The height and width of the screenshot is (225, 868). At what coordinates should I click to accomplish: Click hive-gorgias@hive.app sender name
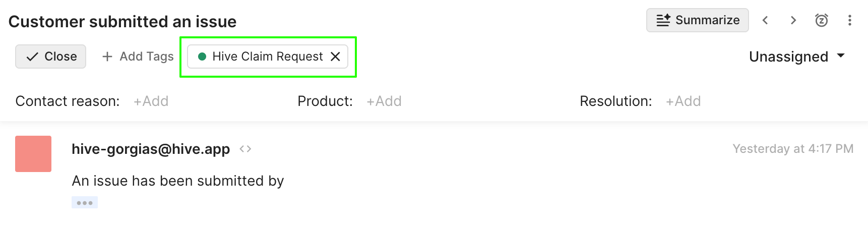pos(151,149)
